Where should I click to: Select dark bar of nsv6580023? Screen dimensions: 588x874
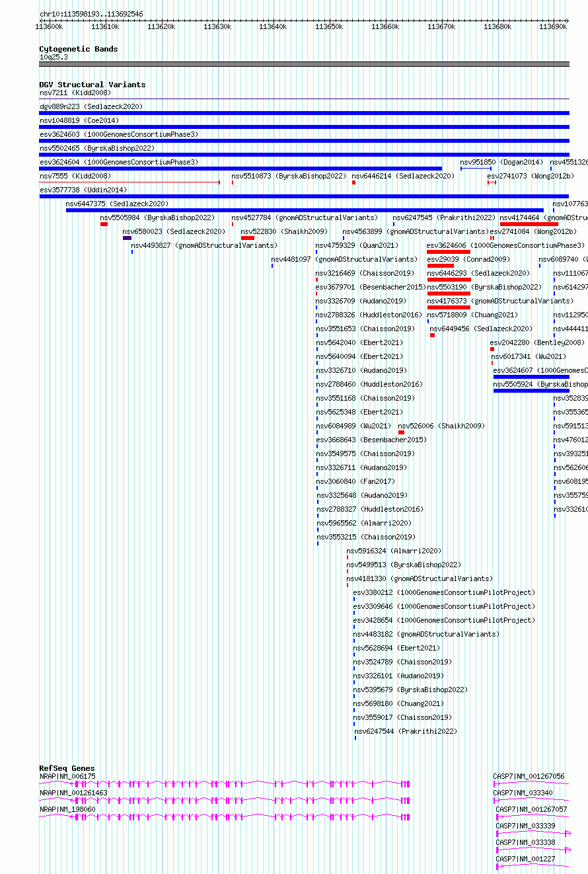127,238
